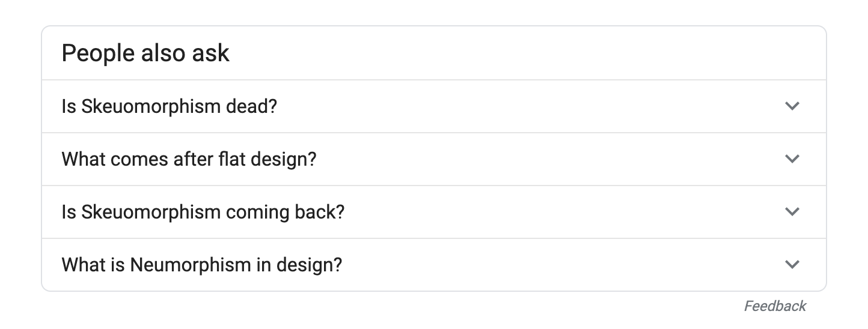Click chevron beside 'Is Skeuomorphism coming back?'

tap(792, 212)
